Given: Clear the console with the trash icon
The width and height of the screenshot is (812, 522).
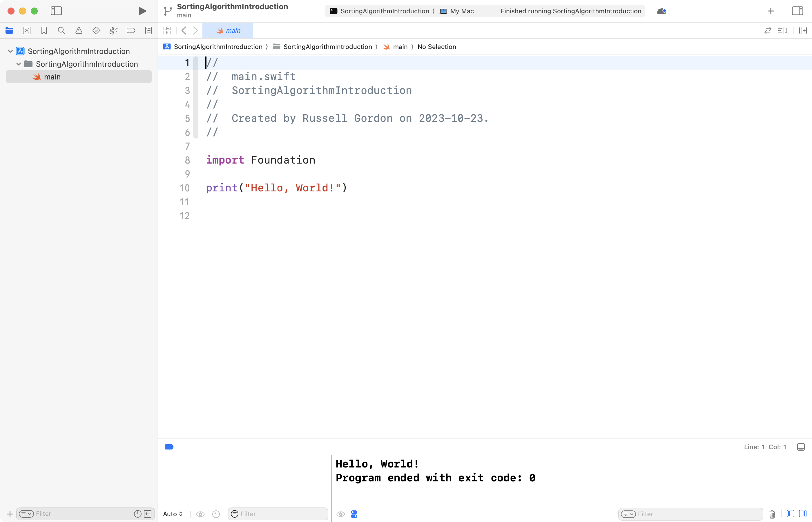Looking at the screenshot, I should (x=772, y=514).
